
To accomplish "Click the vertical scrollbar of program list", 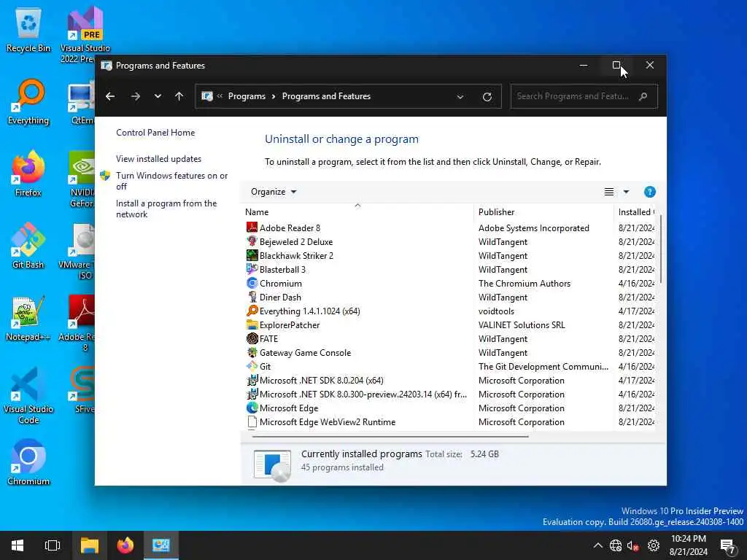I will [660, 249].
